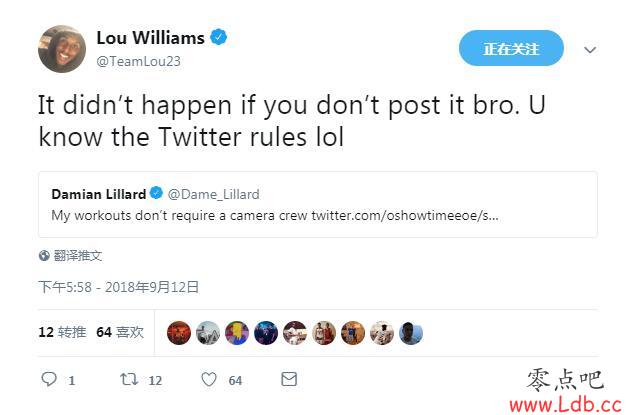Click the @TeamLou23 handle
Image resolution: width=631 pixels, height=415 pixels.
pos(138,61)
